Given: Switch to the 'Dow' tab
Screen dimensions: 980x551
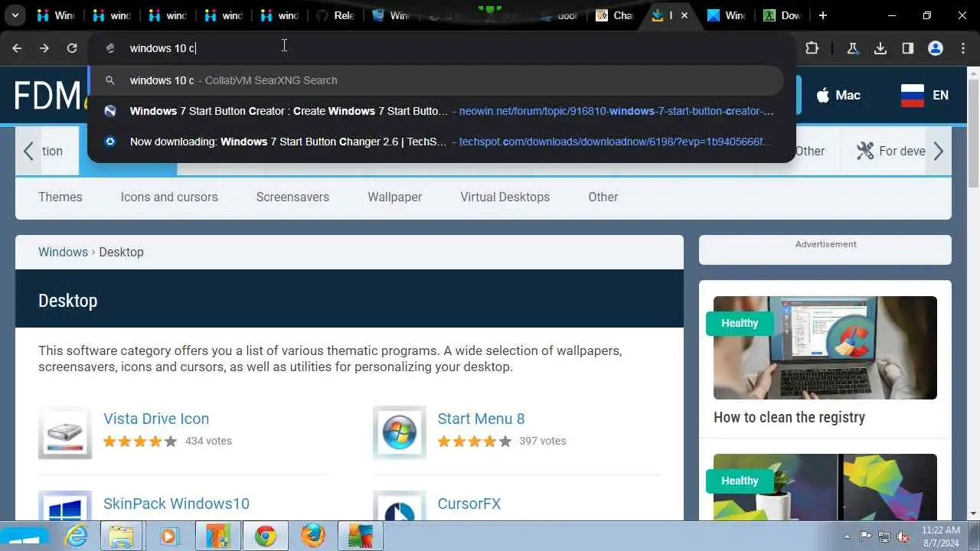Looking at the screenshot, I should tap(782, 15).
